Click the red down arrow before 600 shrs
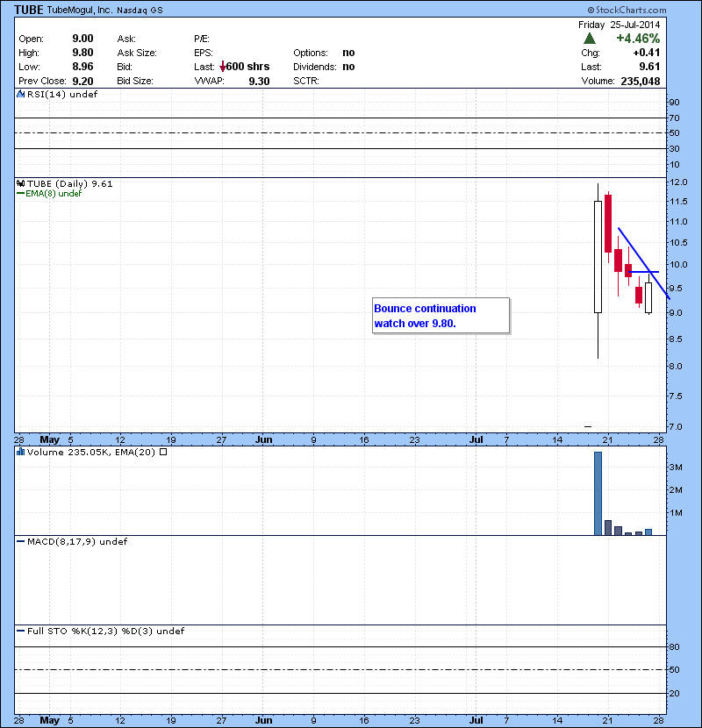 [223, 67]
